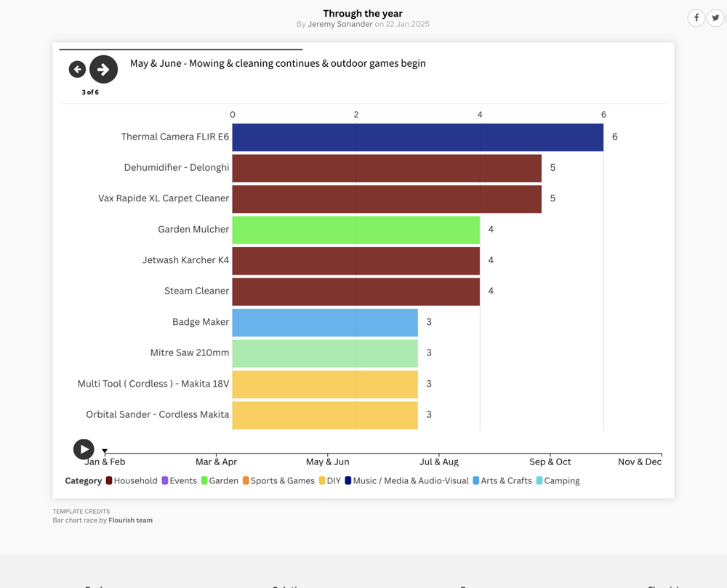Click the Multi Tool Makita 18V bar

coord(325,384)
